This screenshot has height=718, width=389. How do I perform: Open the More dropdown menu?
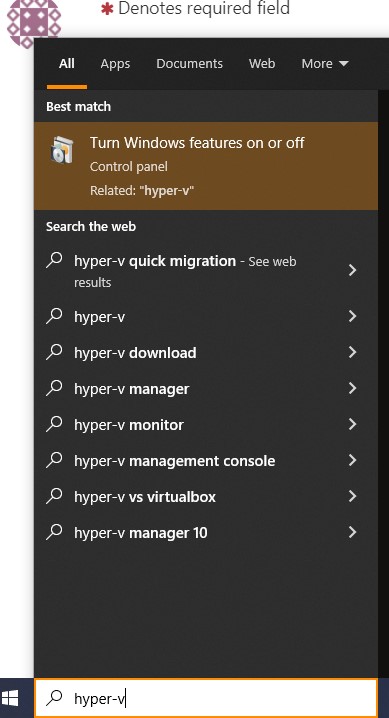click(x=325, y=64)
